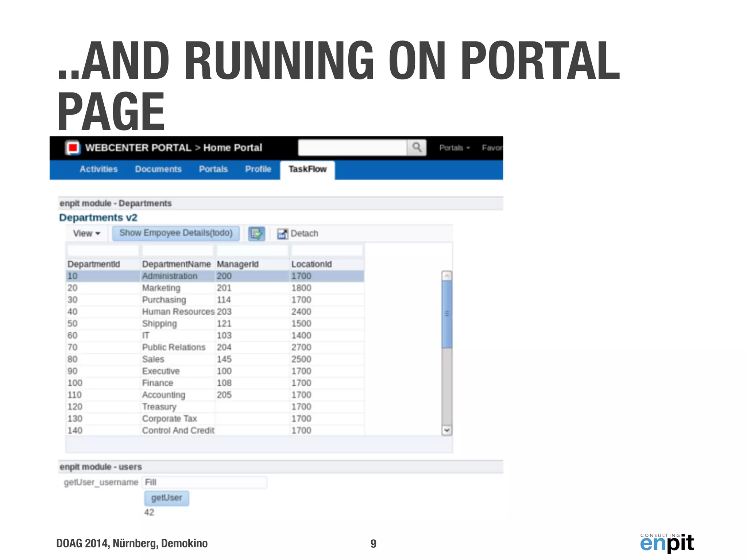Screen dimensions: 747x560
Task: Open the Favorites menu in header
Action: click(x=492, y=148)
